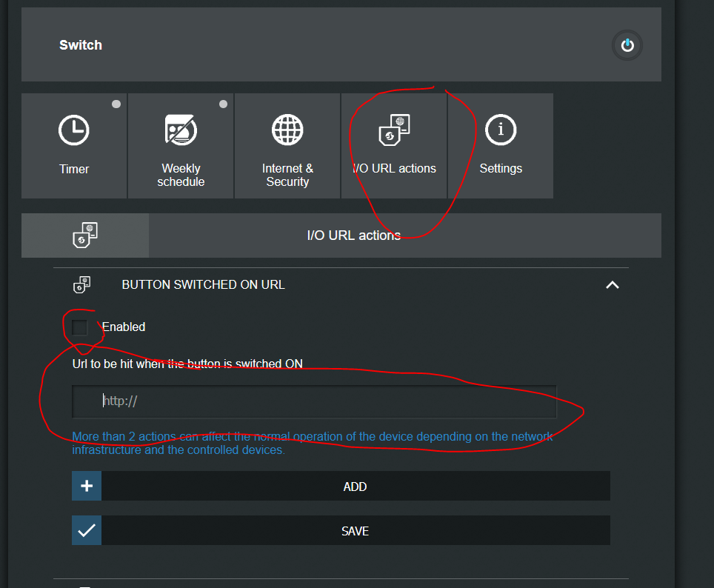The height and width of the screenshot is (588, 714).
Task: Click the ADD button
Action: (x=341, y=486)
